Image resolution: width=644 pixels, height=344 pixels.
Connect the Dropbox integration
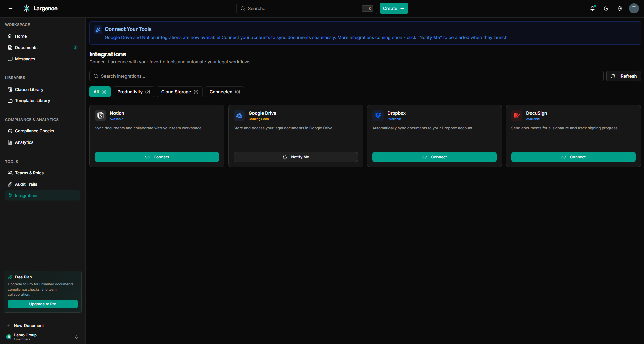[x=434, y=157]
